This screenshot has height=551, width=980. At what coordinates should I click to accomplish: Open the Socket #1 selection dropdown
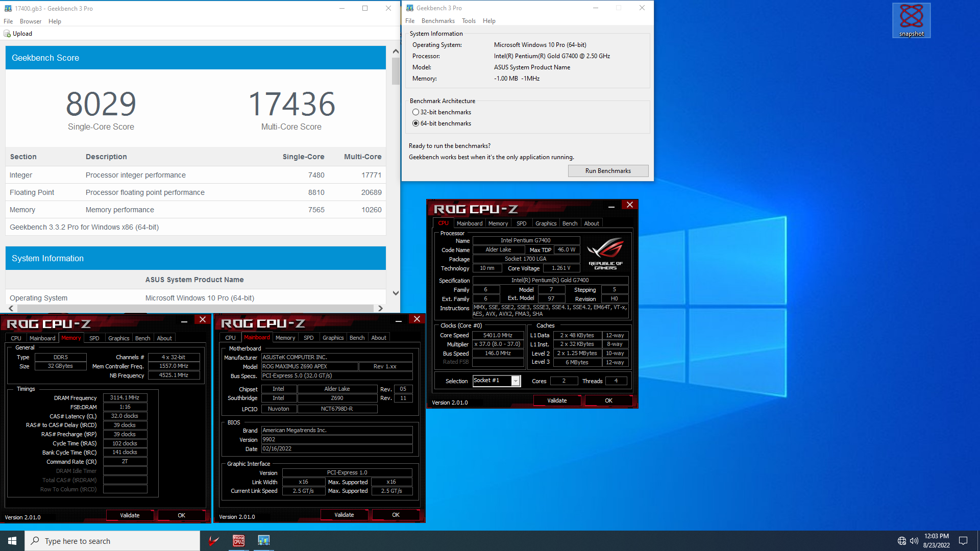point(516,381)
